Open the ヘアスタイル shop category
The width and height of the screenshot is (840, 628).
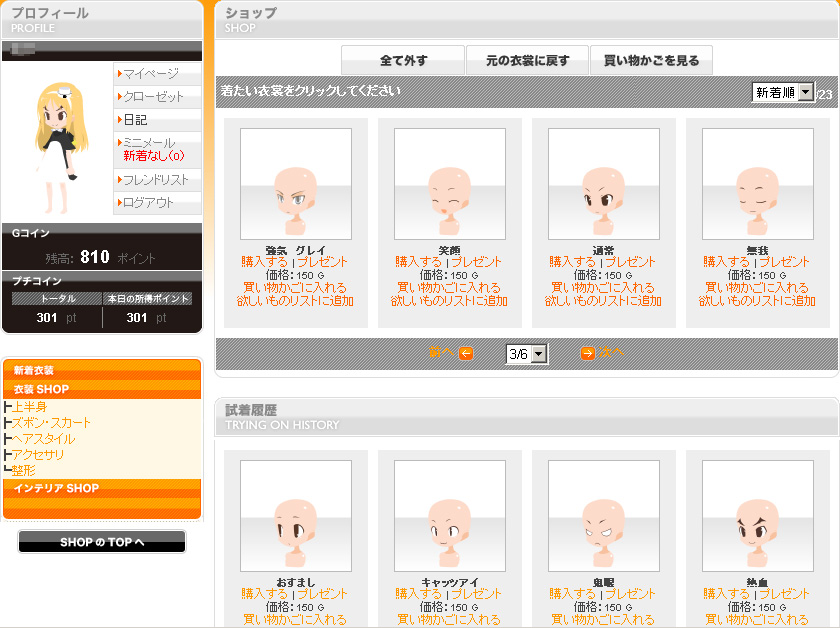click(43, 439)
